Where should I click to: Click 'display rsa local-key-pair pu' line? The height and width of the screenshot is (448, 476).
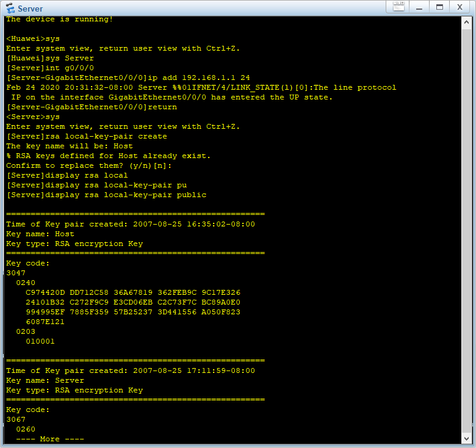coord(96,185)
